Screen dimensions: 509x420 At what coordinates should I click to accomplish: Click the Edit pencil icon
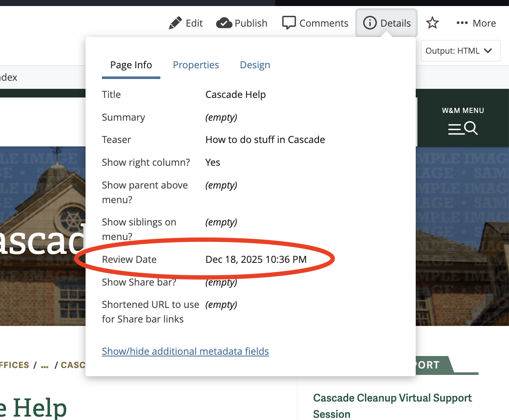pyautogui.click(x=176, y=22)
